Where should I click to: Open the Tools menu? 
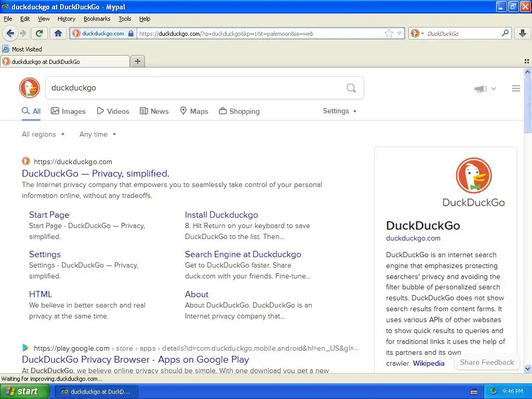coord(125,19)
